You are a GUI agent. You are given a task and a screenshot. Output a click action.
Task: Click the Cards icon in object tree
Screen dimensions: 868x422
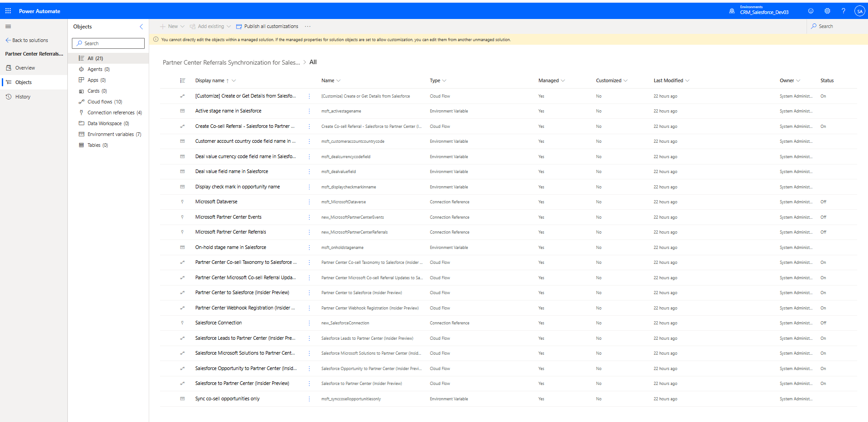pyautogui.click(x=81, y=91)
